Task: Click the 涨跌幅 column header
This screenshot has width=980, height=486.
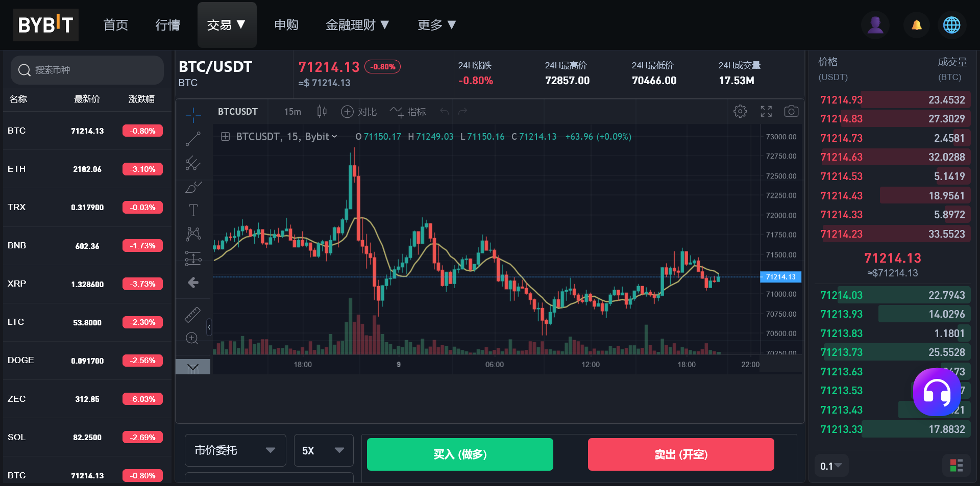Action: pyautogui.click(x=141, y=99)
